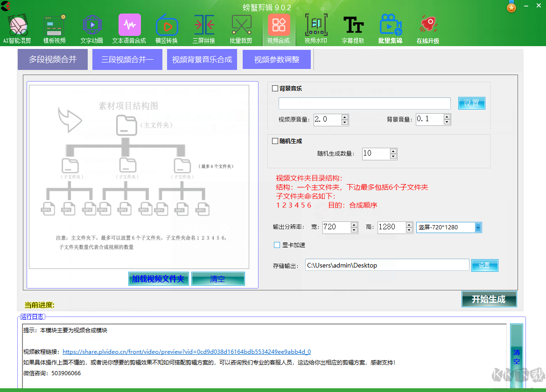Screen dimensions: 546x392
Task: Open the 字幕提取 module
Action: click(x=353, y=26)
